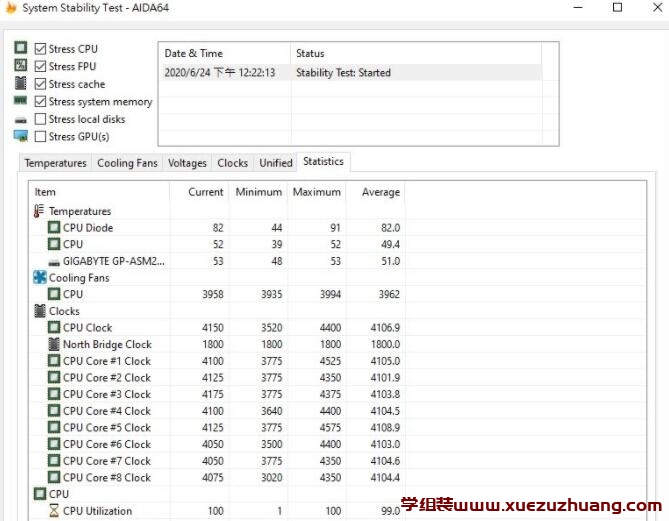
Task: Click the GIGABYTE drive icon in list
Action: (x=54, y=261)
